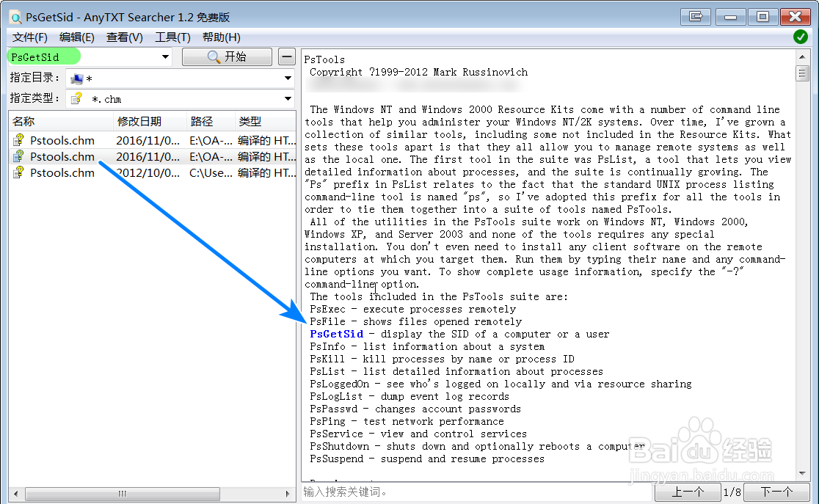
Task: Click date 2016/11/0... in selected second row
Action: coord(148,157)
